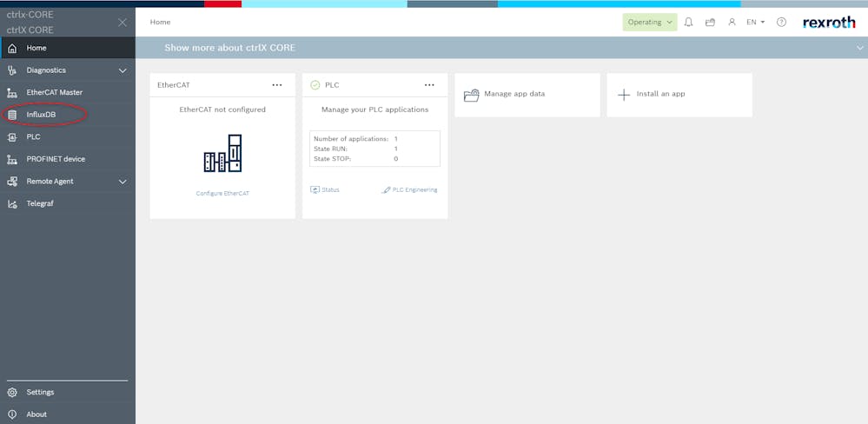Click the Settings gear icon
Viewport: 868px width, 424px height.
[12, 393]
